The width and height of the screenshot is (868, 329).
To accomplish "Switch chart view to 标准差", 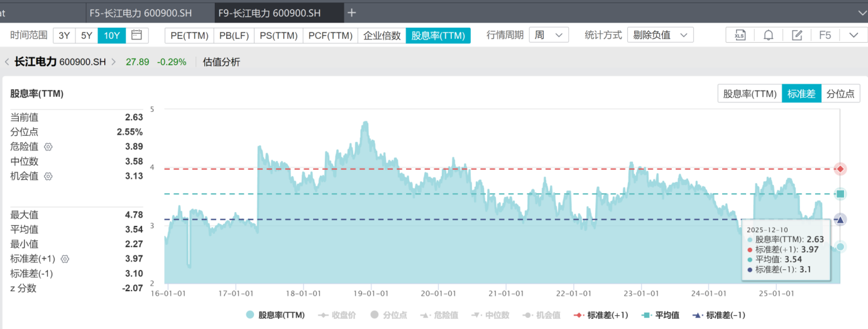I will pyautogui.click(x=801, y=94).
